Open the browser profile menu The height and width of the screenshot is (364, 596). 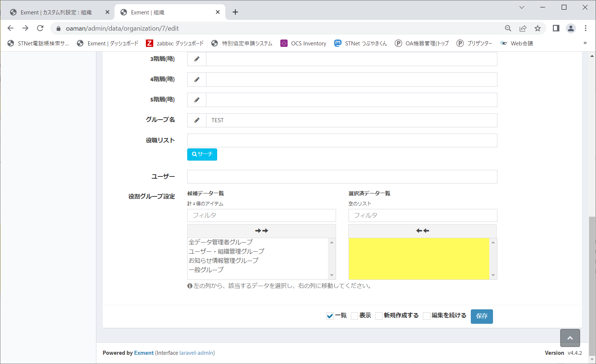click(x=571, y=28)
